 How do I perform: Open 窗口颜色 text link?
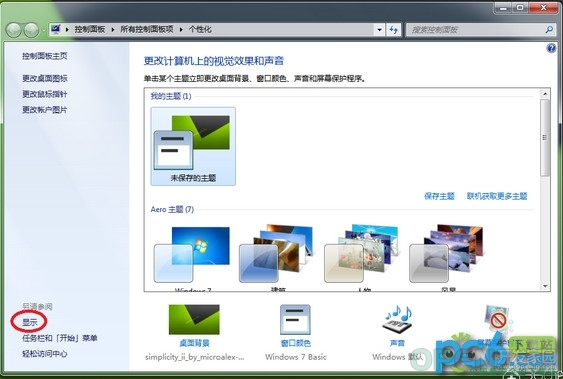(296, 343)
